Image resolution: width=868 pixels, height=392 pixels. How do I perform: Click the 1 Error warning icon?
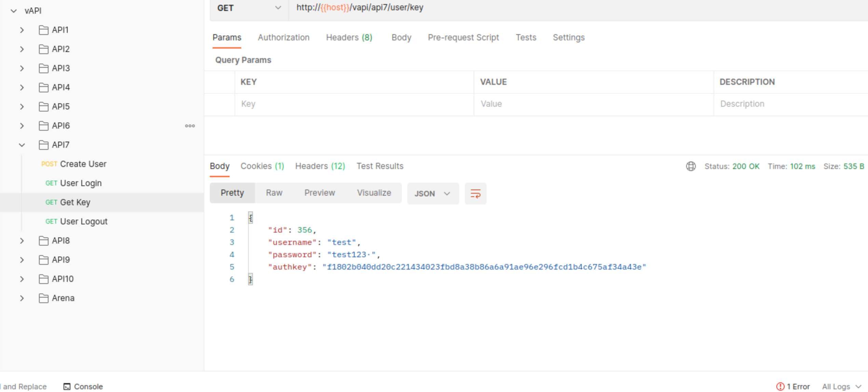pos(780,387)
